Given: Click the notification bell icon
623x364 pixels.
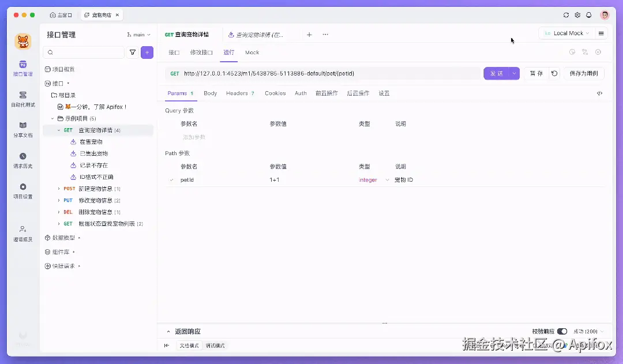Looking at the screenshot, I should click(589, 15).
